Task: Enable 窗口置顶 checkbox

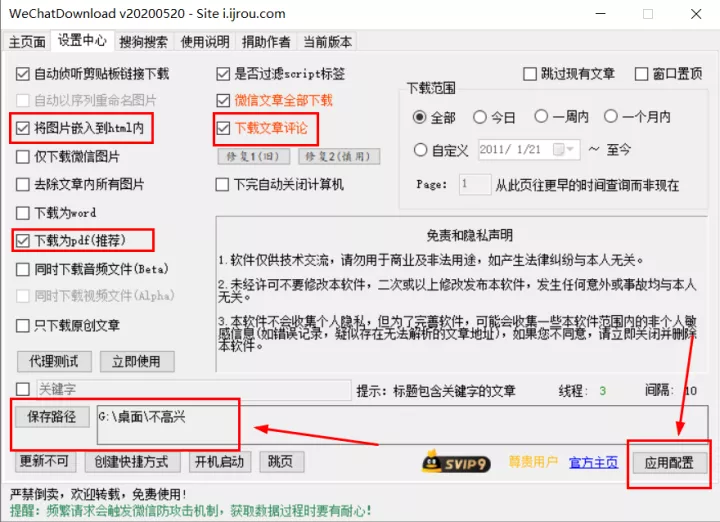Action: (641, 74)
